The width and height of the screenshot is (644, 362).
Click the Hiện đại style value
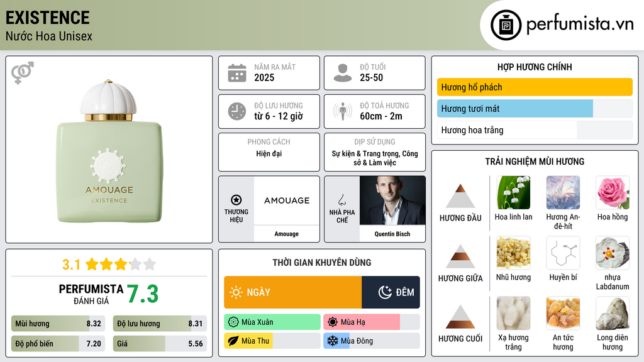[x=269, y=153]
